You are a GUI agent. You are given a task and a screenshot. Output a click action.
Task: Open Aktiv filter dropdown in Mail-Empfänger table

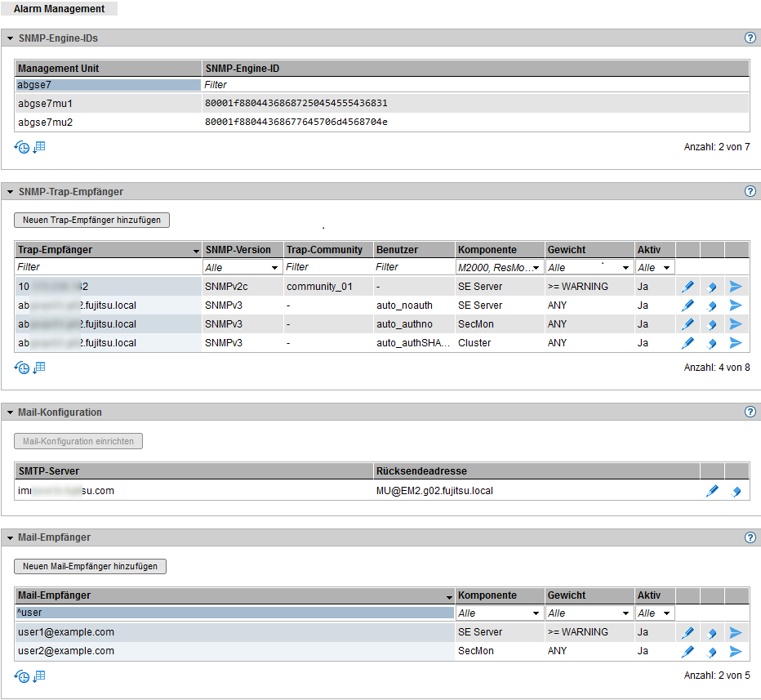[x=655, y=613]
